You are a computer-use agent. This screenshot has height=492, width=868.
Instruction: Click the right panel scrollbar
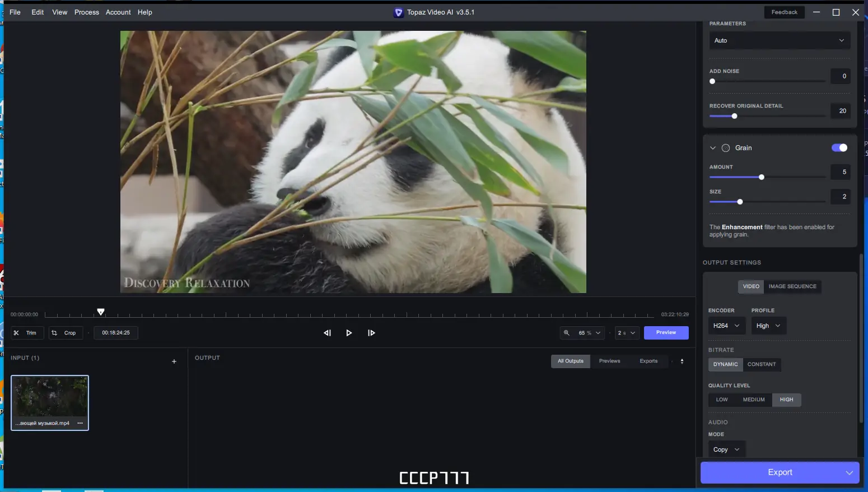[861, 338]
